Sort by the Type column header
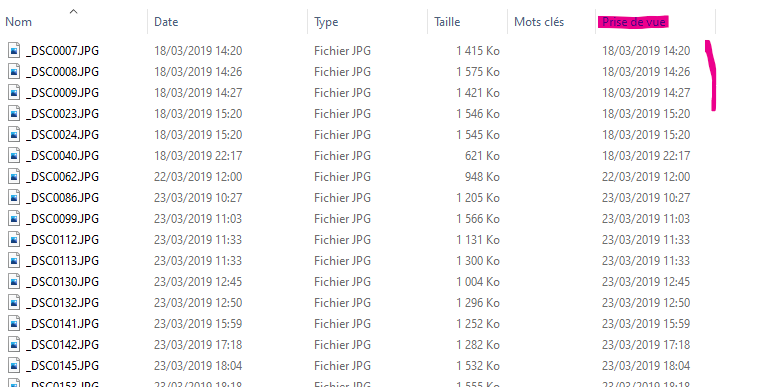This screenshot has width=758, height=387. (x=326, y=22)
